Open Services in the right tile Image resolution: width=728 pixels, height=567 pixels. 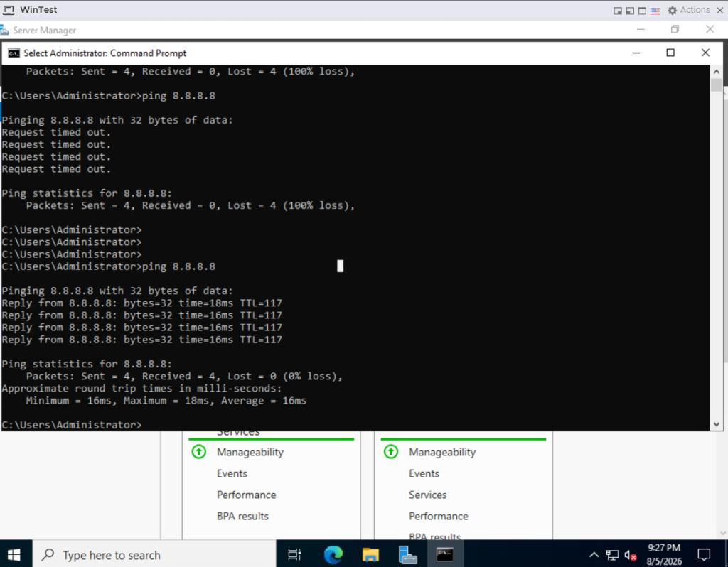[x=427, y=495]
